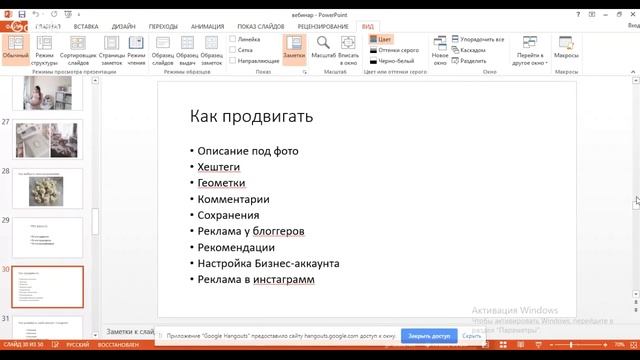This screenshot has width=640, height=360.
Task: Select slide 27 thumbnail
Action: 47,140
